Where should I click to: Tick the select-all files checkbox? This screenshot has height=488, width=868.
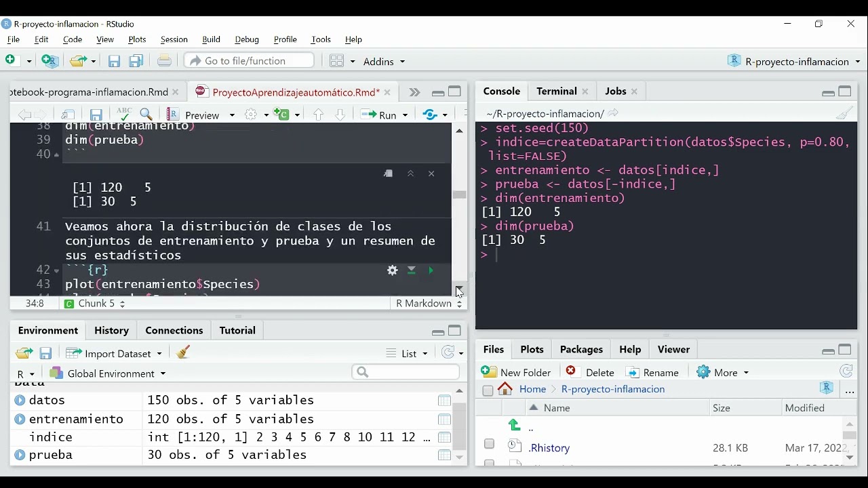488,390
